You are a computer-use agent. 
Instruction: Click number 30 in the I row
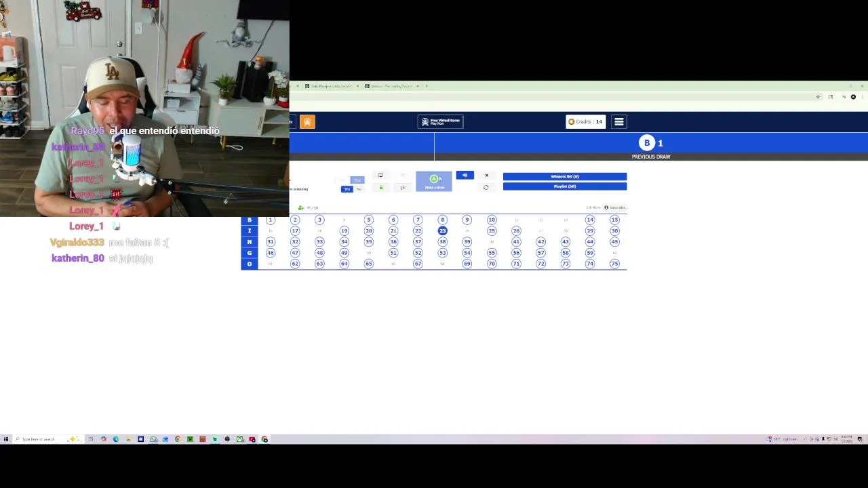pyautogui.click(x=614, y=230)
